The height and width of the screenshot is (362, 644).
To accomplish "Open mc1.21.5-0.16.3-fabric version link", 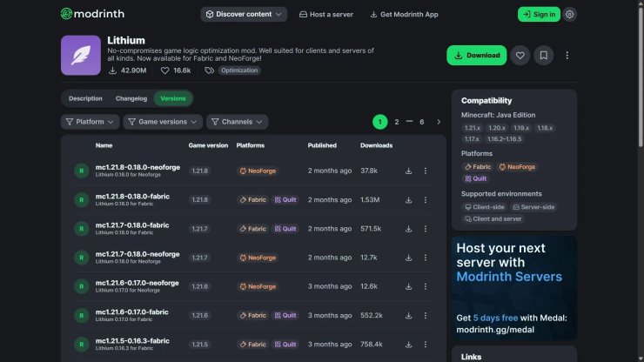I will point(132,341).
